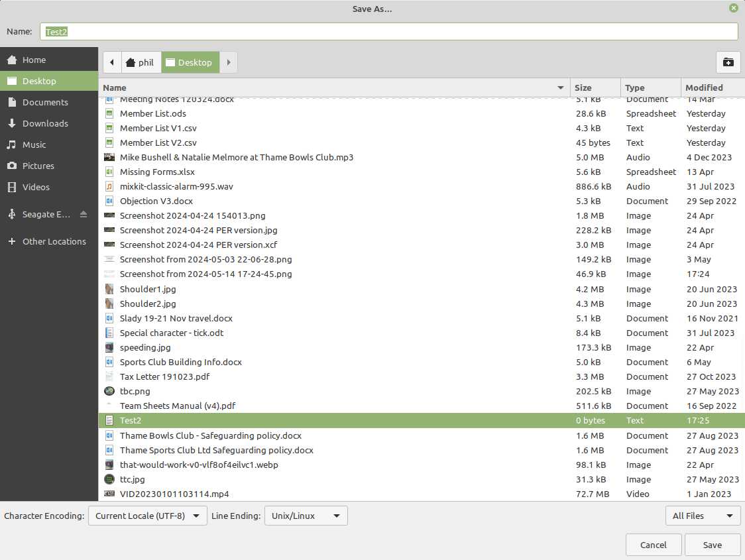Click the create new folder icon

728,62
